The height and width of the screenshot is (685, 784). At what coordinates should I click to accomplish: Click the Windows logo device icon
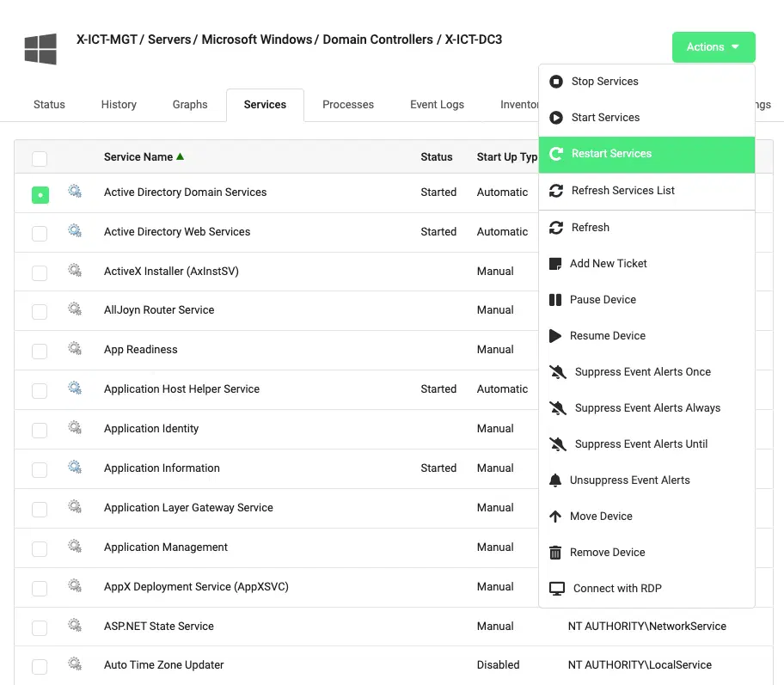pyautogui.click(x=40, y=49)
